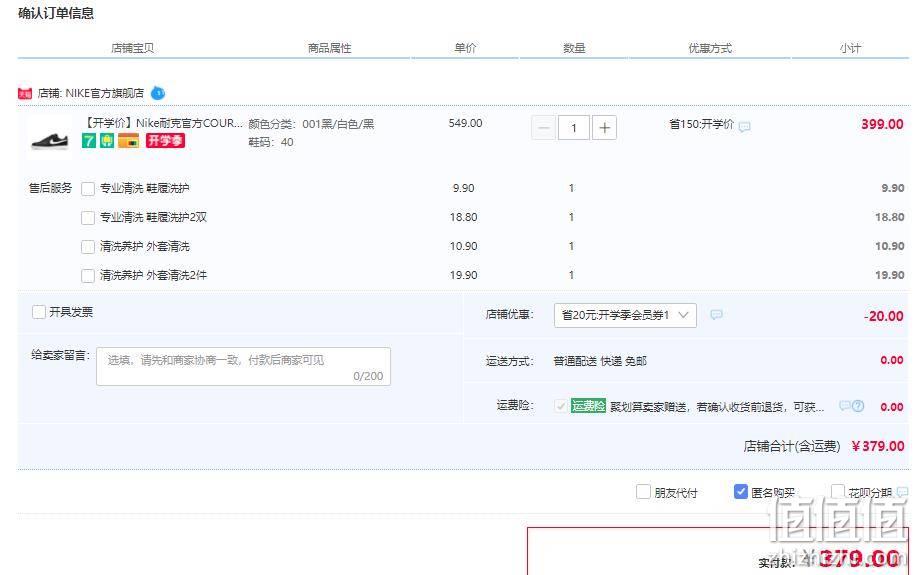Check 专业清洗 鞋履洗护 at 9.90
917x575 pixels.
pyautogui.click(x=88, y=188)
